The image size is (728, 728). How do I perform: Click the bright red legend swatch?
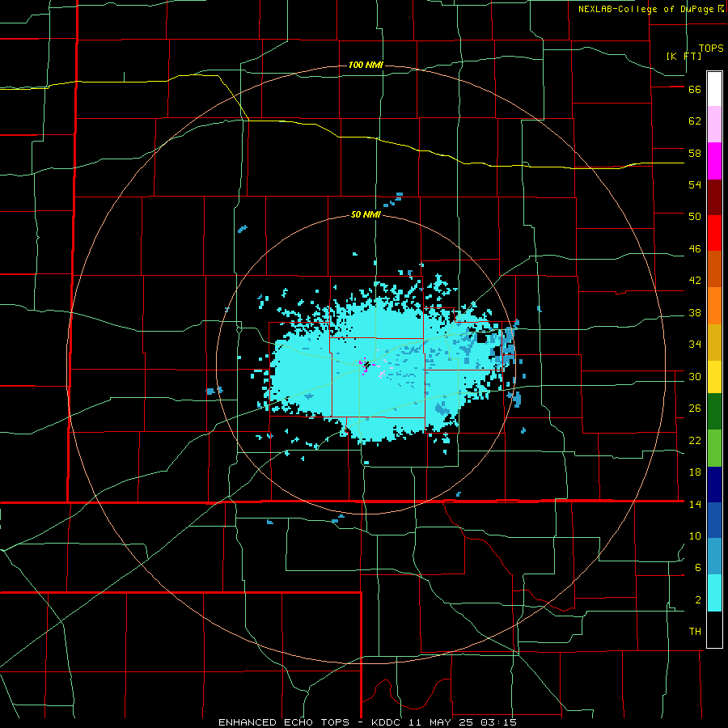click(714, 233)
